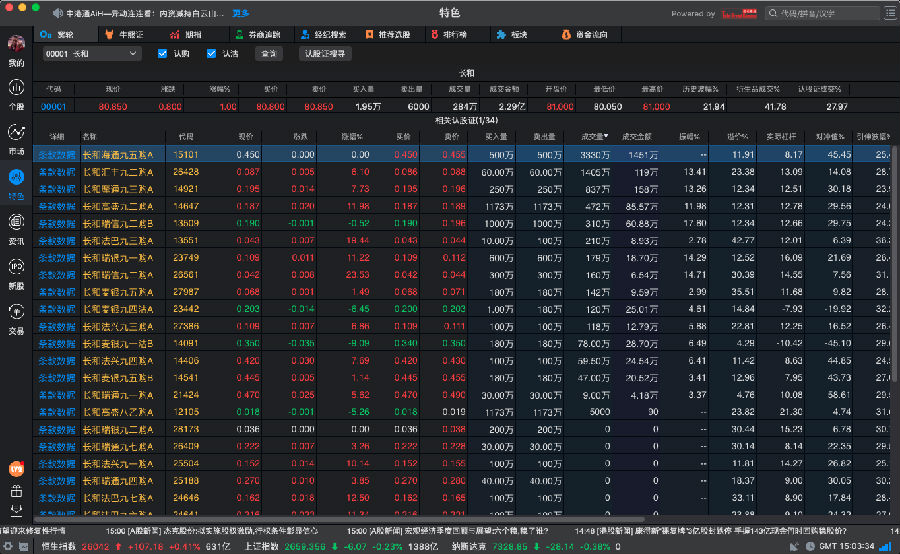Open the 交易 trading section
900x554 pixels.
pos(16,319)
